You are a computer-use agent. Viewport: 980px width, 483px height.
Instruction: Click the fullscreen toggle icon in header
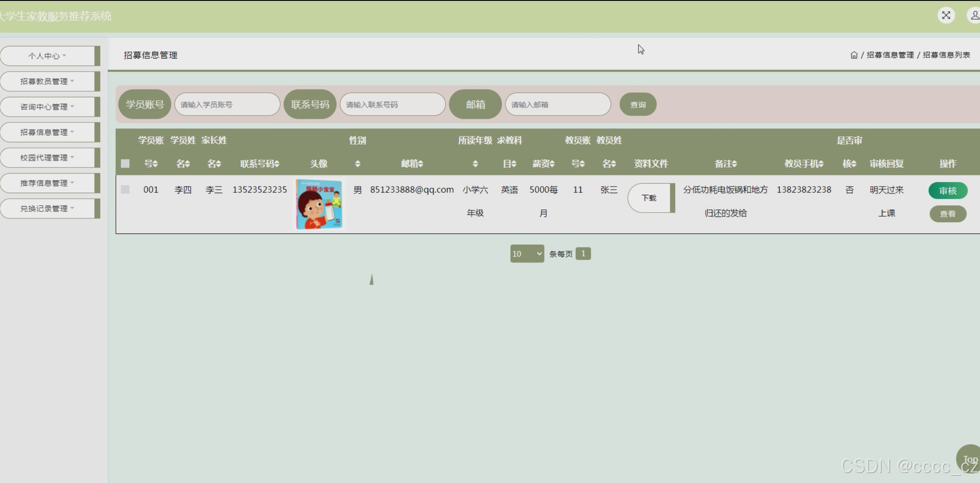(946, 16)
